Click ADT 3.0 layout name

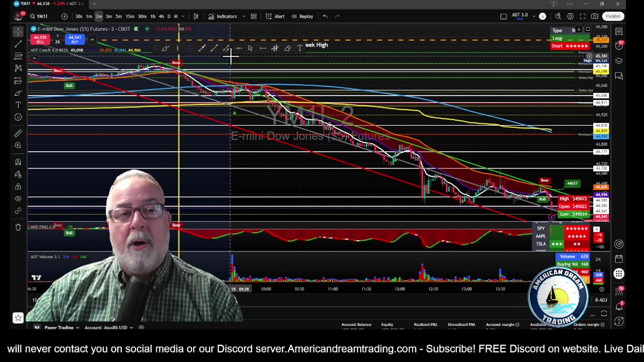tap(520, 16)
